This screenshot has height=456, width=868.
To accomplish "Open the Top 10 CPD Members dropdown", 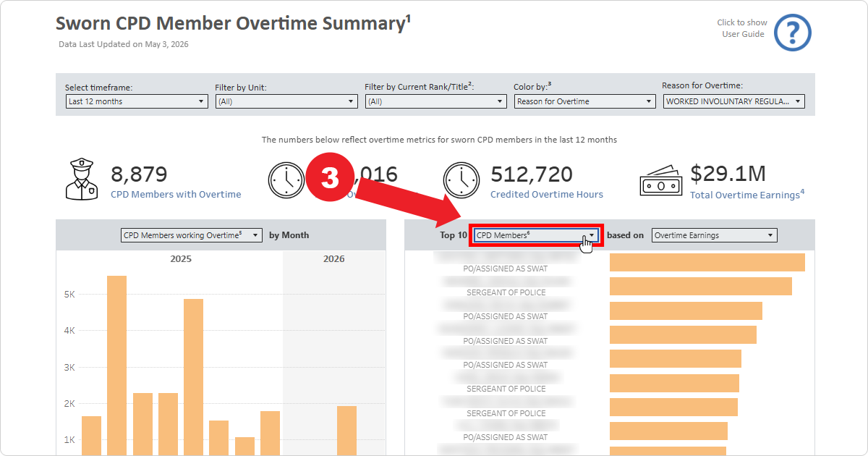I will [x=536, y=235].
